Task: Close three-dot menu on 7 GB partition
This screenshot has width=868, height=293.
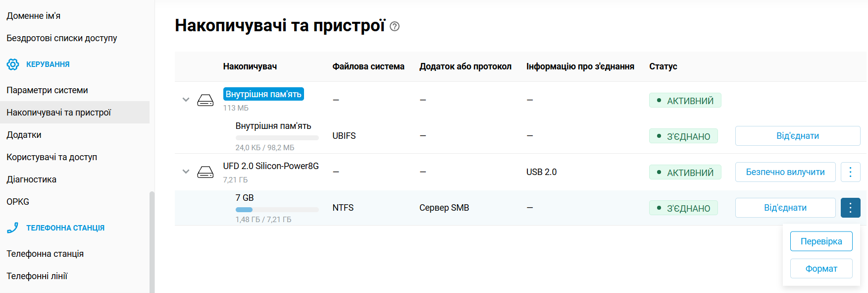Action: pyautogui.click(x=851, y=208)
